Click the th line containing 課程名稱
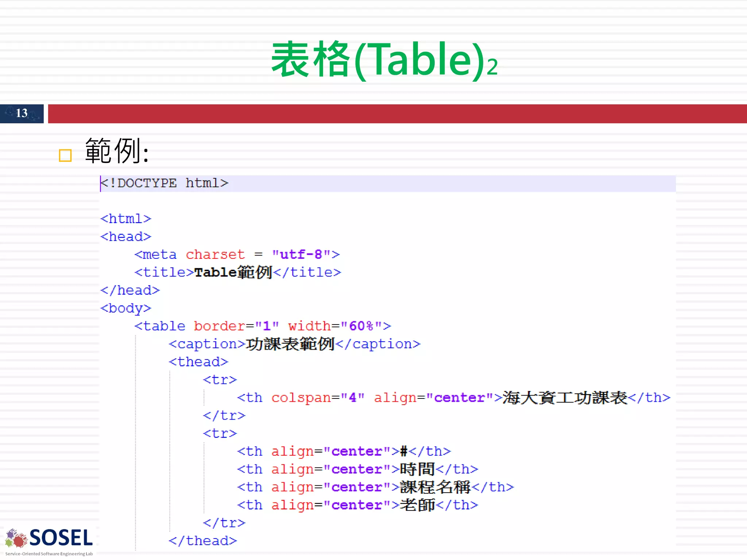This screenshot has height=560, width=747. pos(375,487)
